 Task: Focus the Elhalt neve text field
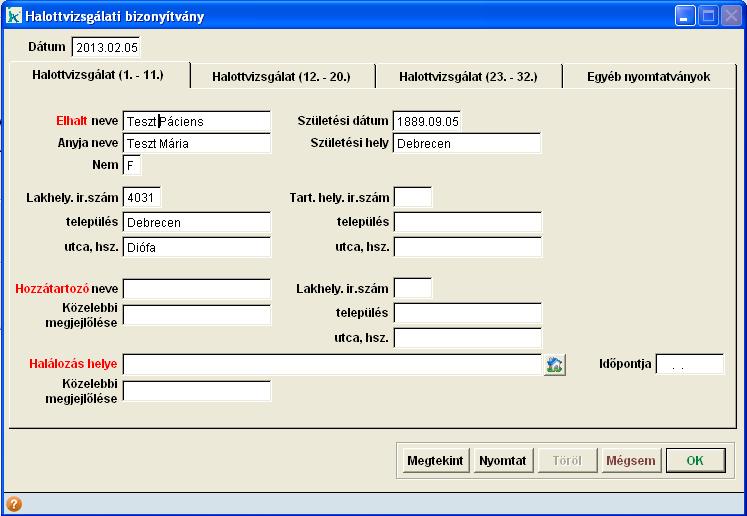(196, 121)
